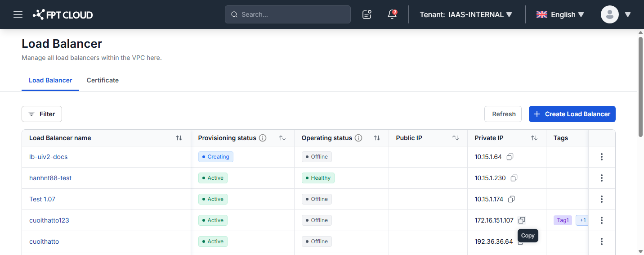Open the cuoithatto123 load balancer
This screenshot has height=255, width=644.
pyautogui.click(x=49, y=220)
